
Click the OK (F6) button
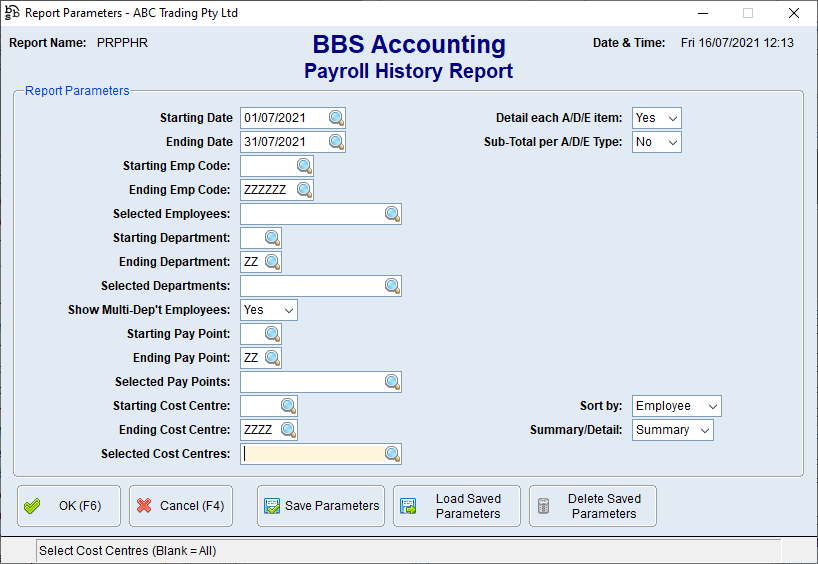coord(69,506)
